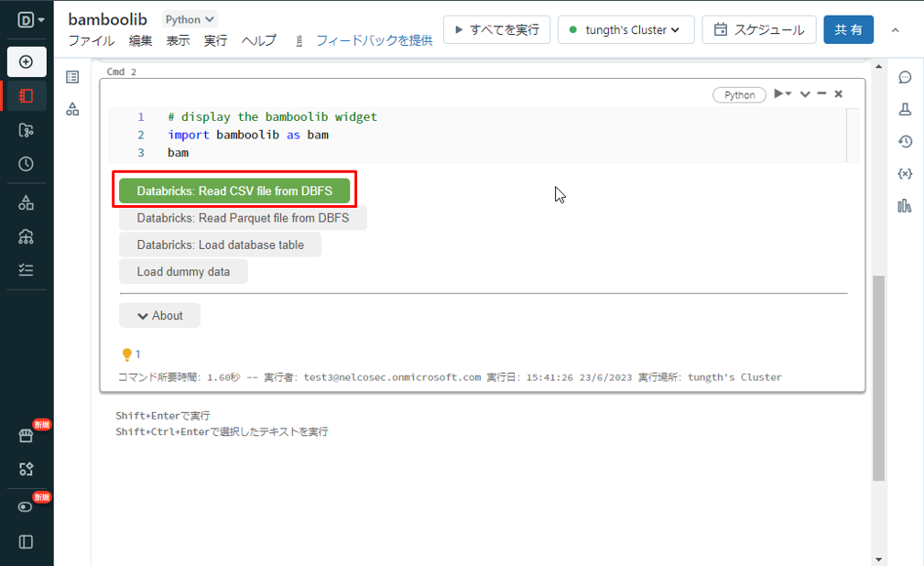Open the Data shapes icon in left sidebar
This screenshot has height=566, width=924.
click(x=27, y=202)
